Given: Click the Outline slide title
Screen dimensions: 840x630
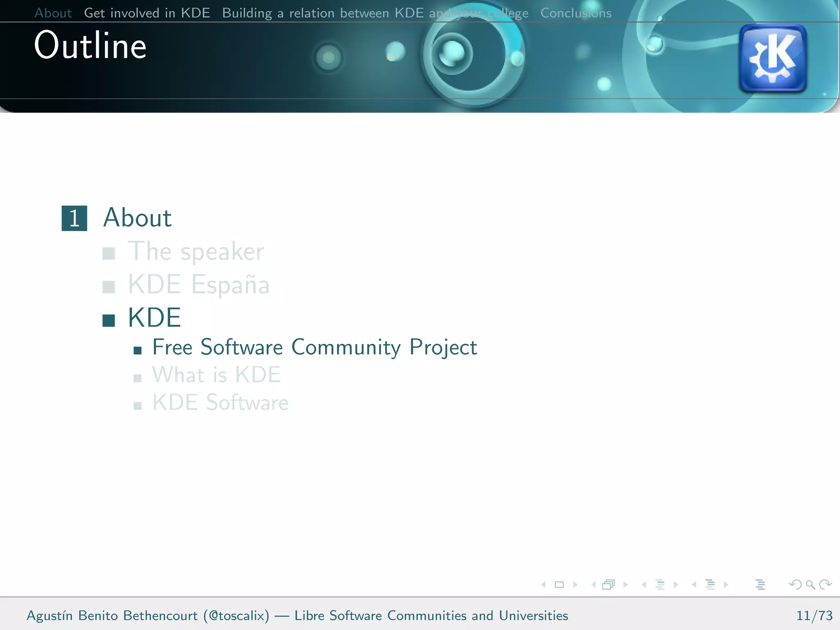Looking at the screenshot, I should click(x=90, y=45).
